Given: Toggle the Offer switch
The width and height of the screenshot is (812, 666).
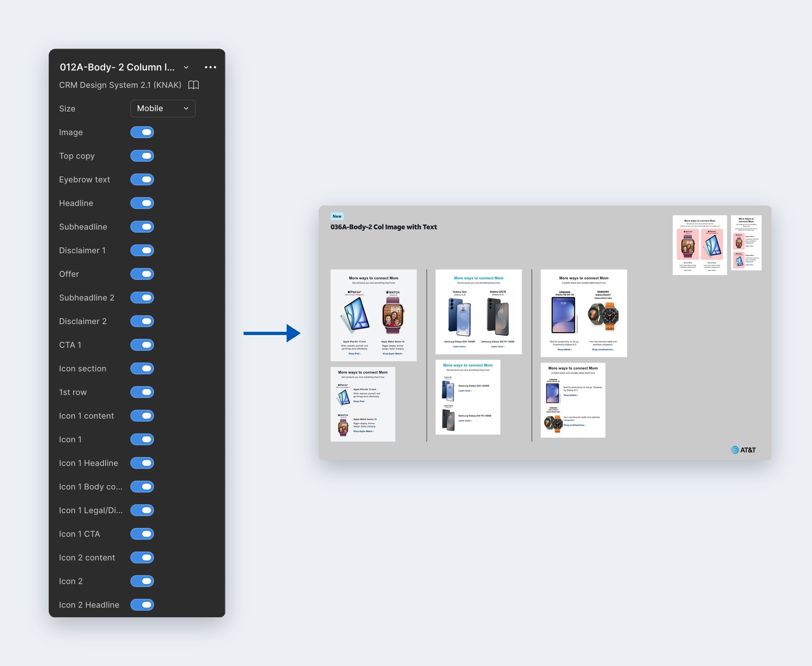Looking at the screenshot, I should click(142, 274).
